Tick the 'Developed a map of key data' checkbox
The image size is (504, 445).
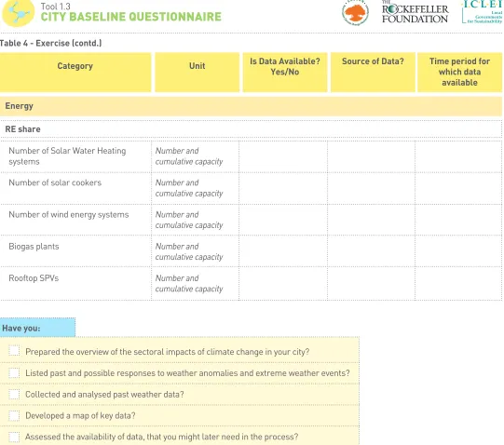(x=14, y=415)
